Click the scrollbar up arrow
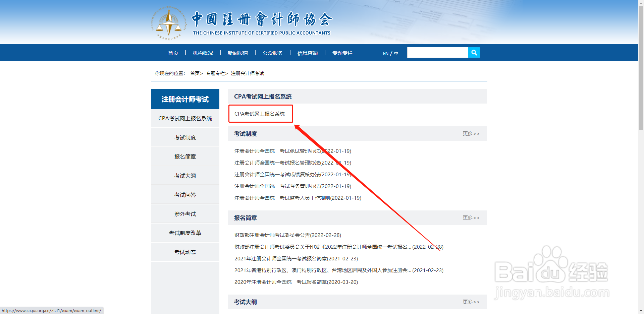 (x=641, y=3)
